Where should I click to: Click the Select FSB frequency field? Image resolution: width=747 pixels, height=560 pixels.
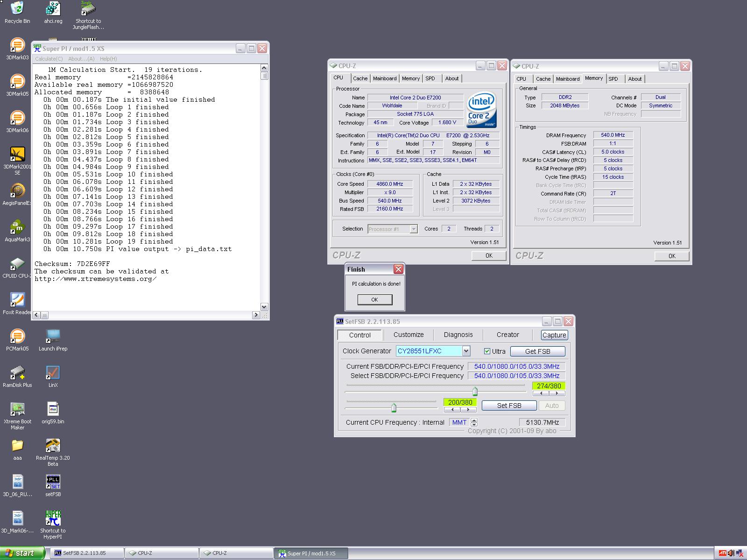coord(517,376)
